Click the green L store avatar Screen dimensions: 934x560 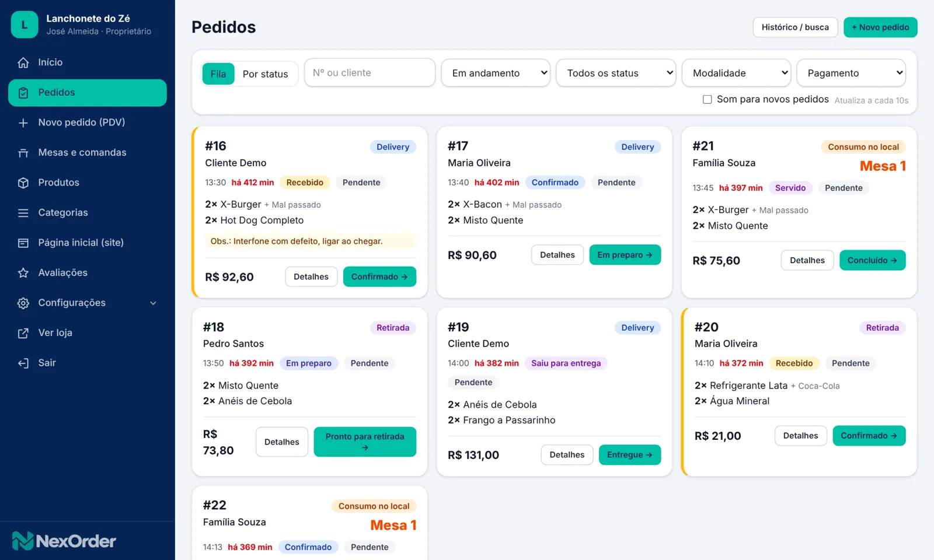(25, 24)
